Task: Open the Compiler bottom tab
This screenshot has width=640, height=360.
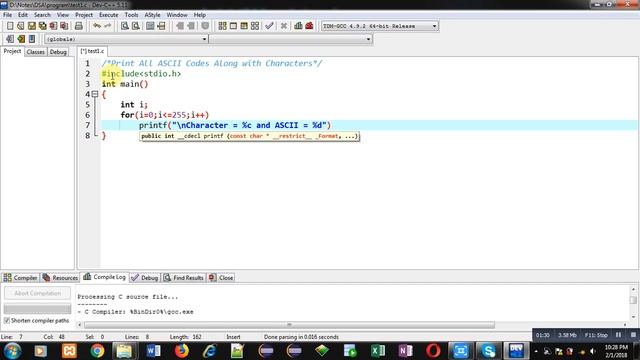Action: (20, 278)
